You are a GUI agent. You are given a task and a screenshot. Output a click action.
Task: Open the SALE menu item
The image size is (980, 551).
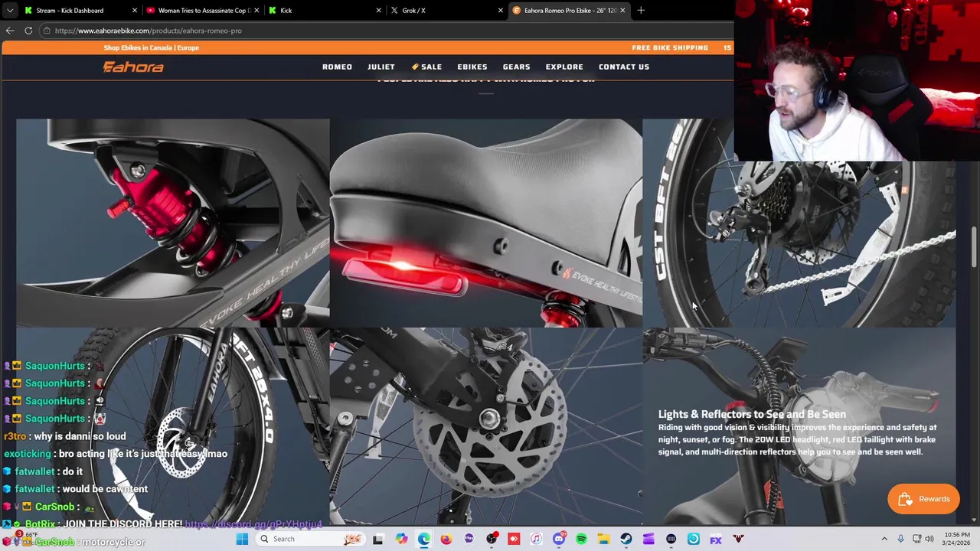click(426, 67)
